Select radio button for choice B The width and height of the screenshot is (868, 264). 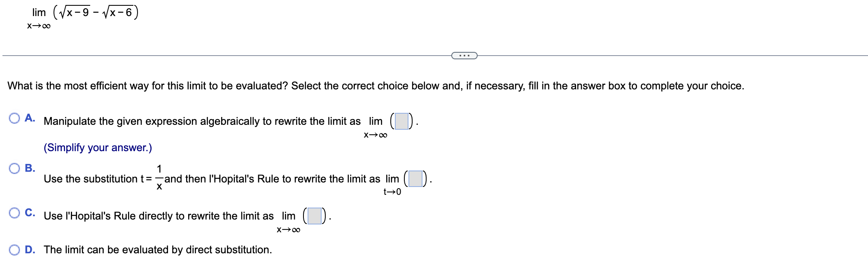coord(15,167)
